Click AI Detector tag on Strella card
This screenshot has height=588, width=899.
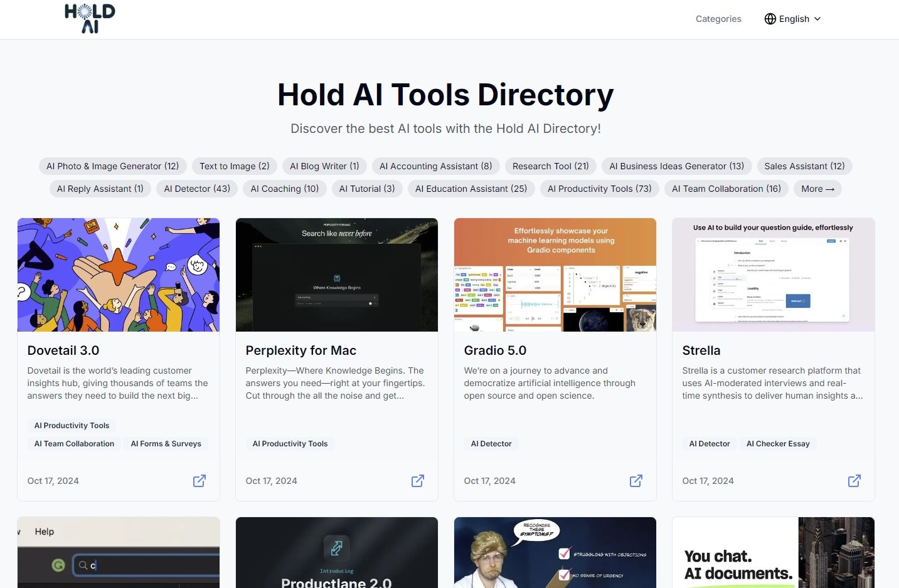(x=710, y=444)
